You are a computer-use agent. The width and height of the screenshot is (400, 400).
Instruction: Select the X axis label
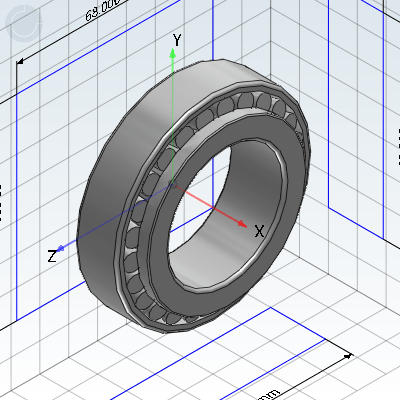point(259,231)
